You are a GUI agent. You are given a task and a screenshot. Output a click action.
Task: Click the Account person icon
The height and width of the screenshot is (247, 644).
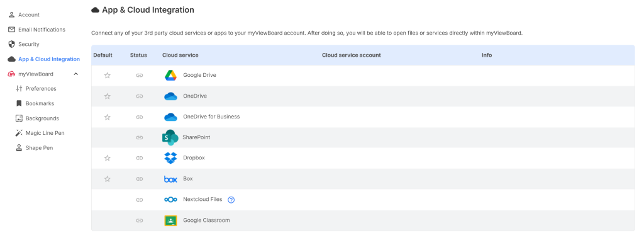pyautogui.click(x=11, y=15)
